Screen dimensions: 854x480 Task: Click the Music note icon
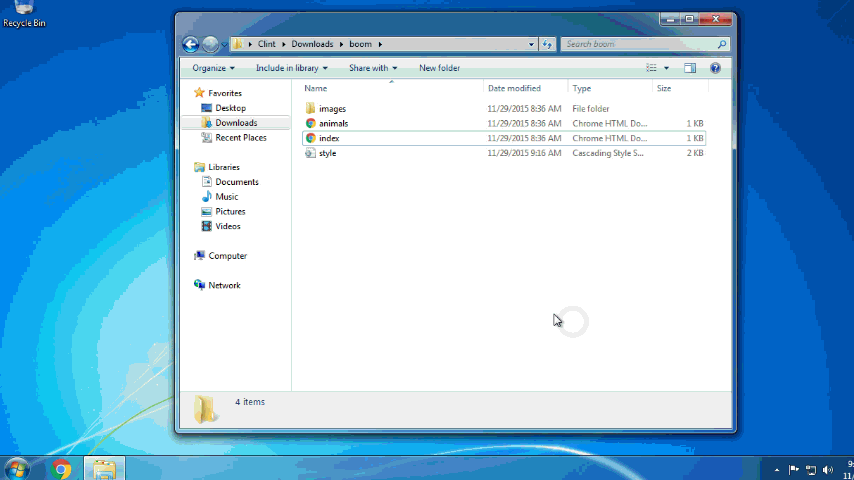coord(206,197)
